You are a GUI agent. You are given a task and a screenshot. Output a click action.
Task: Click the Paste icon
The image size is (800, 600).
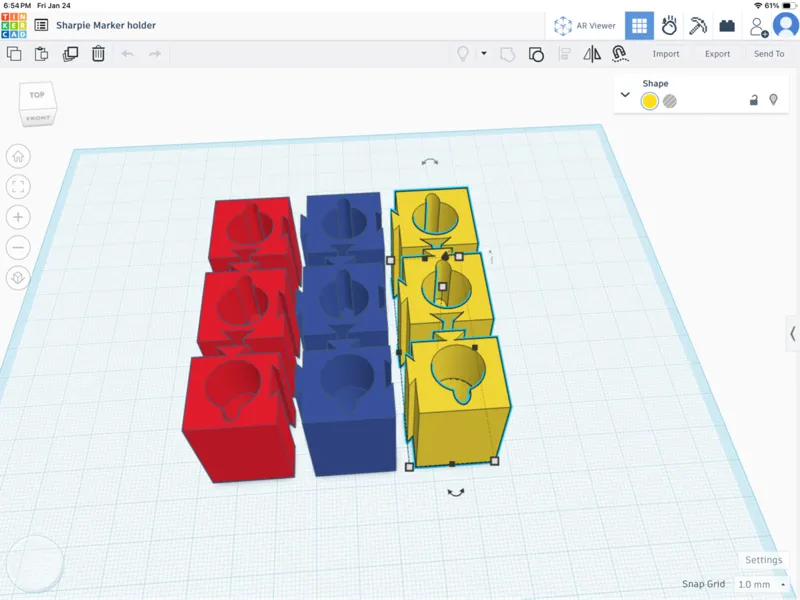pyautogui.click(x=41, y=54)
